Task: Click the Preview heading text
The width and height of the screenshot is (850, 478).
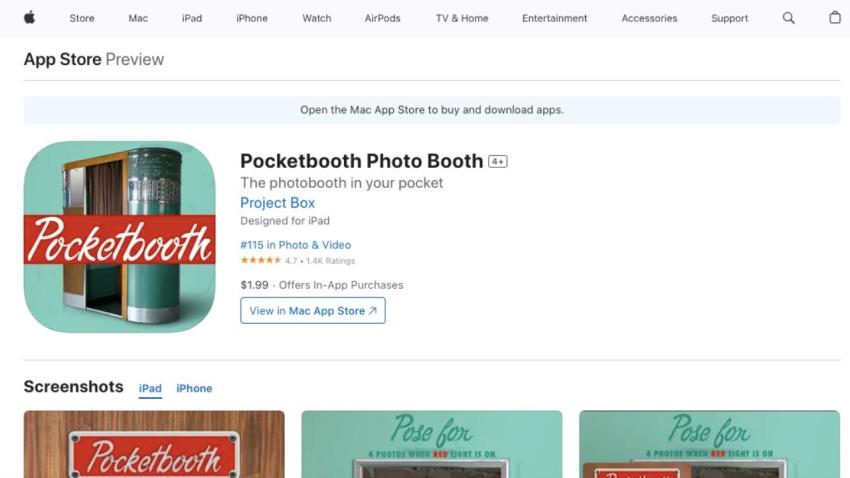Action: click(x=134, y=59)
